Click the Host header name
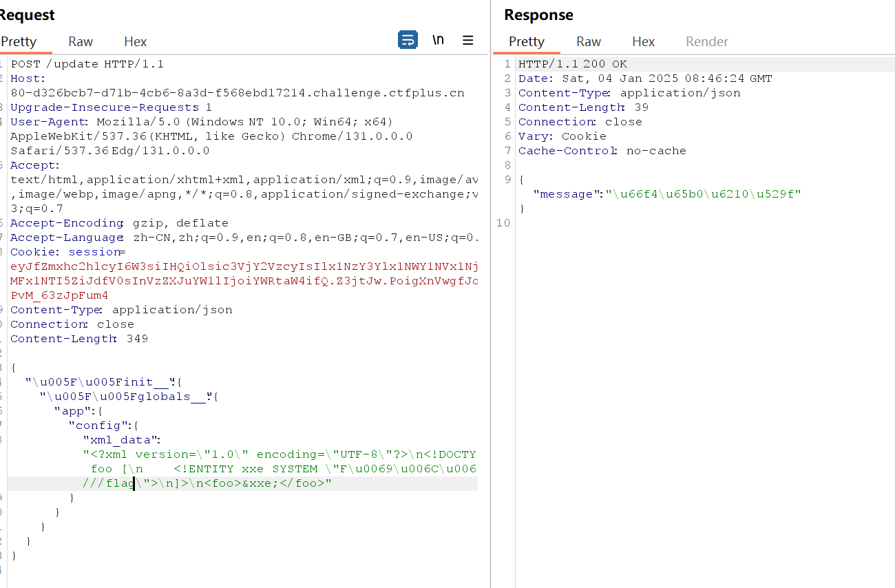 coord(28,78)
